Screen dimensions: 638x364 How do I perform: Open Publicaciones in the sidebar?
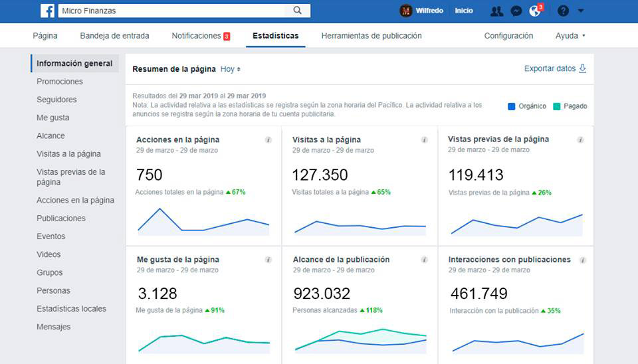click(x=61, y=219)
